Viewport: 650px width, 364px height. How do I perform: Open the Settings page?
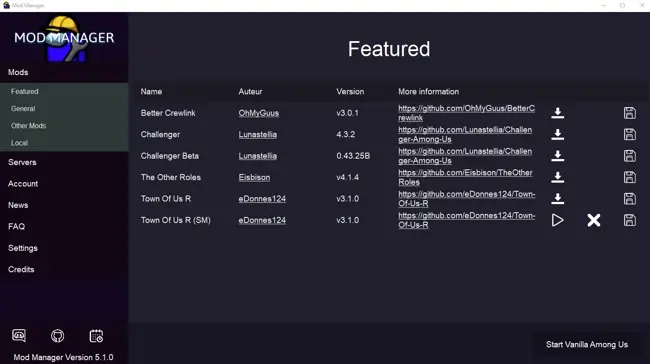click(23, 248)
